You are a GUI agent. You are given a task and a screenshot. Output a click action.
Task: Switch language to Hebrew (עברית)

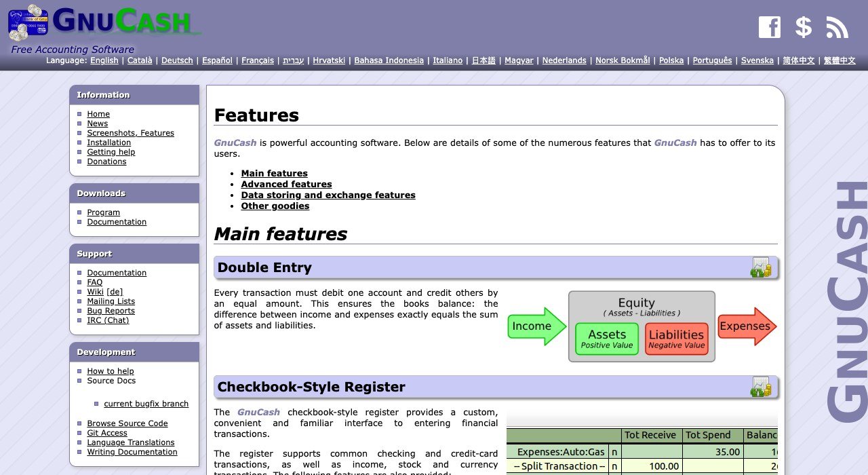tap(293, 60)
